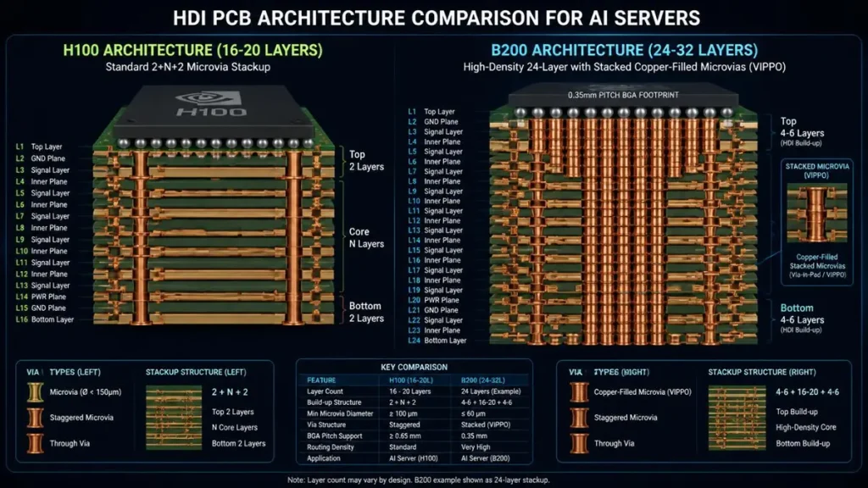
Task: Click the L21 GND Plane label in B200 stack
Action: (433, 310)
